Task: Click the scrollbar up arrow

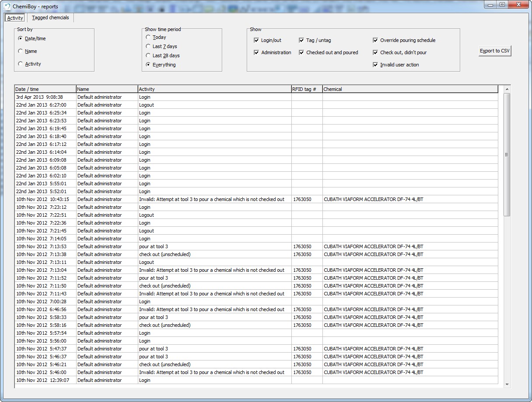Action: pos(507,89)
